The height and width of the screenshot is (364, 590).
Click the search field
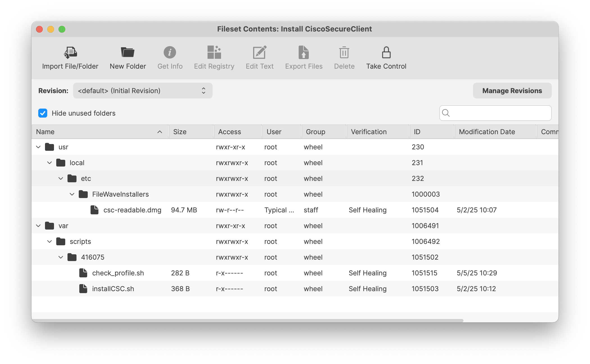(495, 113)
